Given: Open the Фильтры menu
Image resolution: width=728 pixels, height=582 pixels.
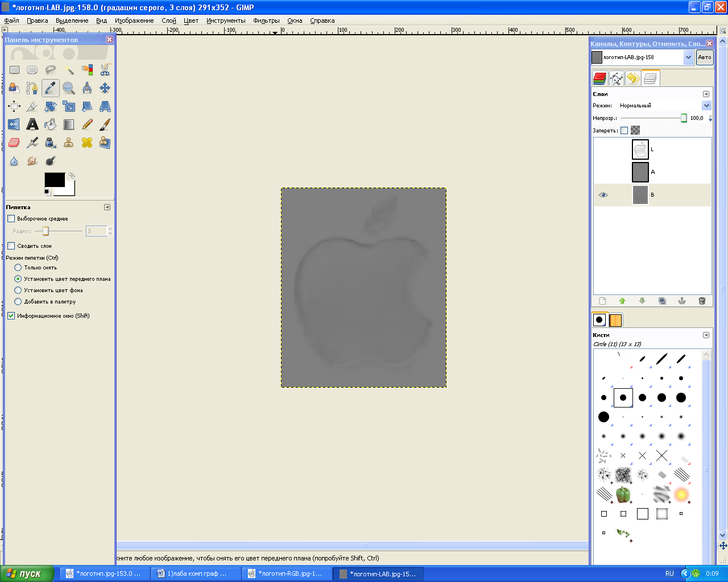Looking at the screenshot, I should (266, 20).
